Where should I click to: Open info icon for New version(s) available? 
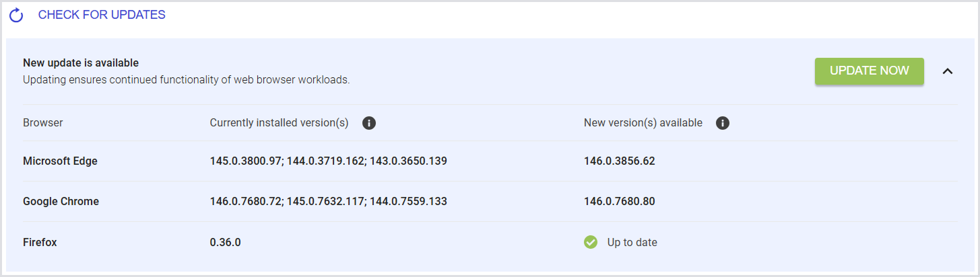coord(723,123)
